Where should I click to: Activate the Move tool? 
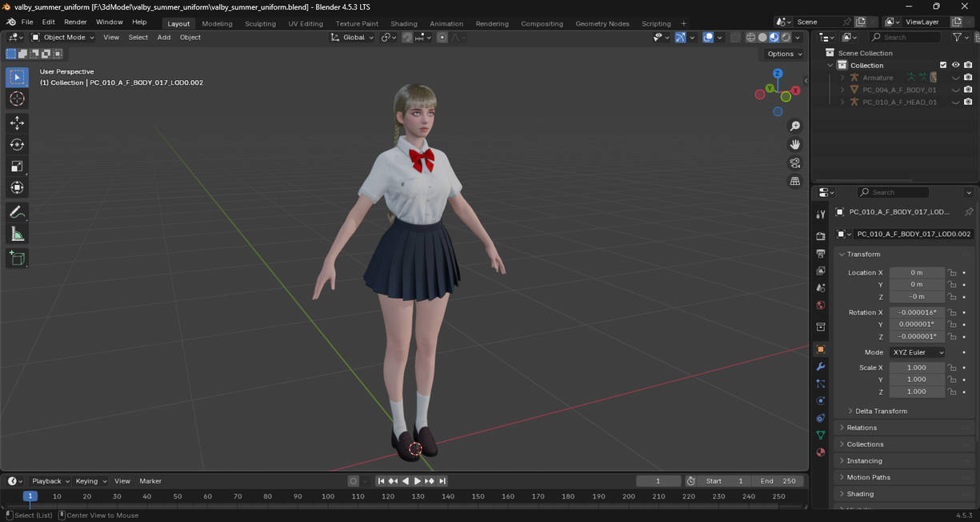(x=17, y=122)
